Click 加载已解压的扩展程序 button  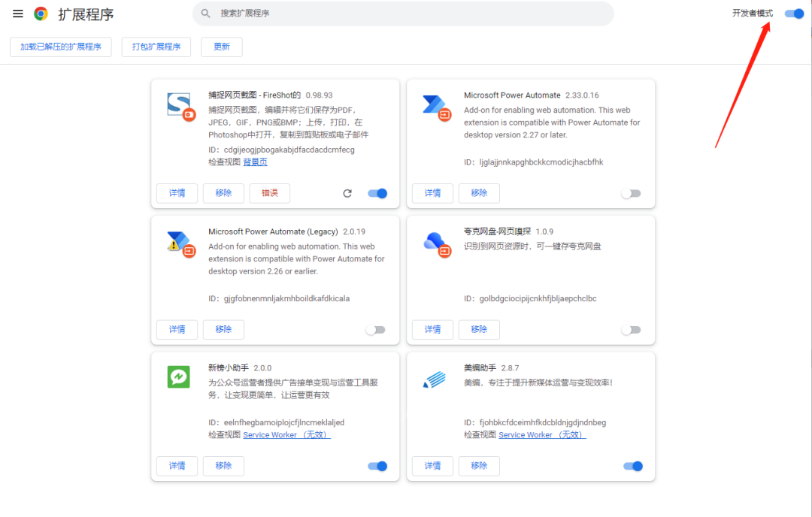[x=61, y=47]
